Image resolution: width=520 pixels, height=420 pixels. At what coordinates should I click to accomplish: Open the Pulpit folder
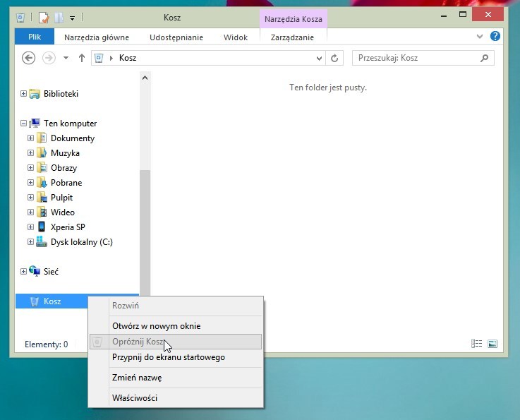pos(61,198)
